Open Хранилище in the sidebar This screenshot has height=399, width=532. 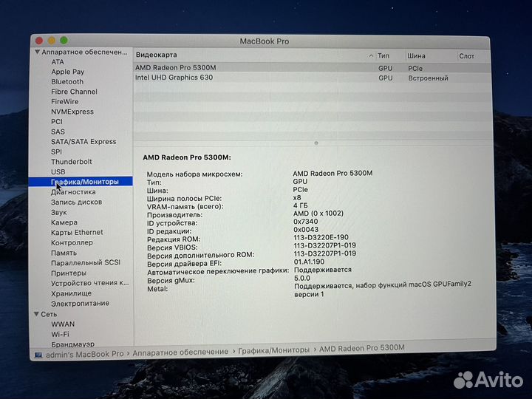pyautogui.click(x=71, y=293)
